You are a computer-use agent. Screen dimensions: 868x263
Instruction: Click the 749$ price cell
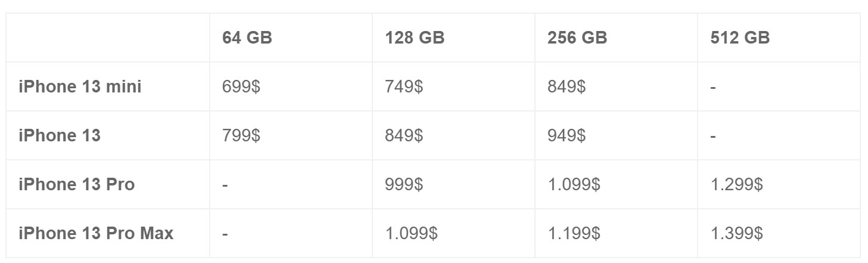(x=404, y=86)
